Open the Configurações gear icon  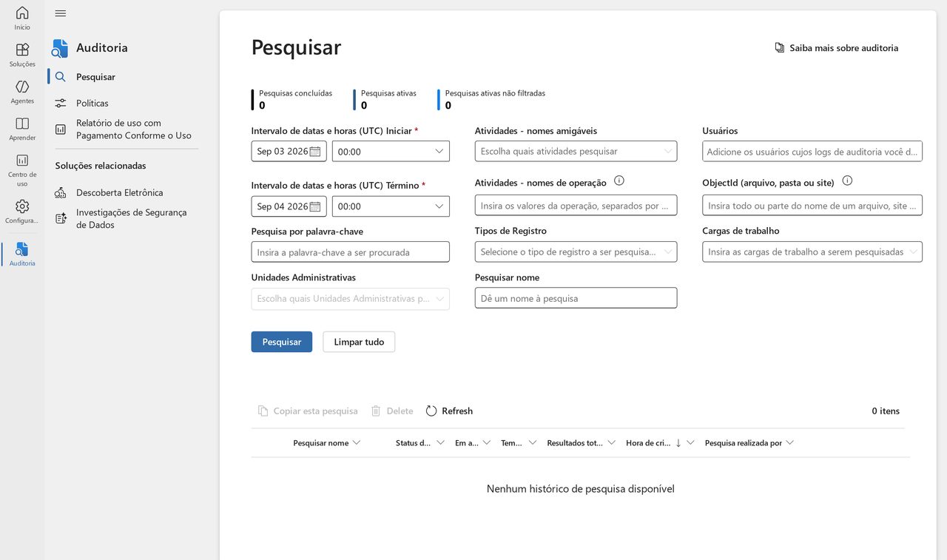(x=22, y=206)
